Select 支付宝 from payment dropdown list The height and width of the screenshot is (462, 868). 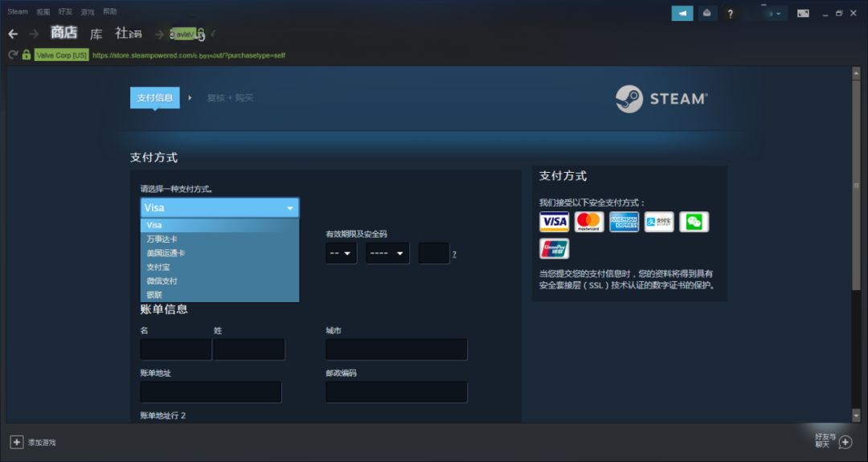coord(158,267)
